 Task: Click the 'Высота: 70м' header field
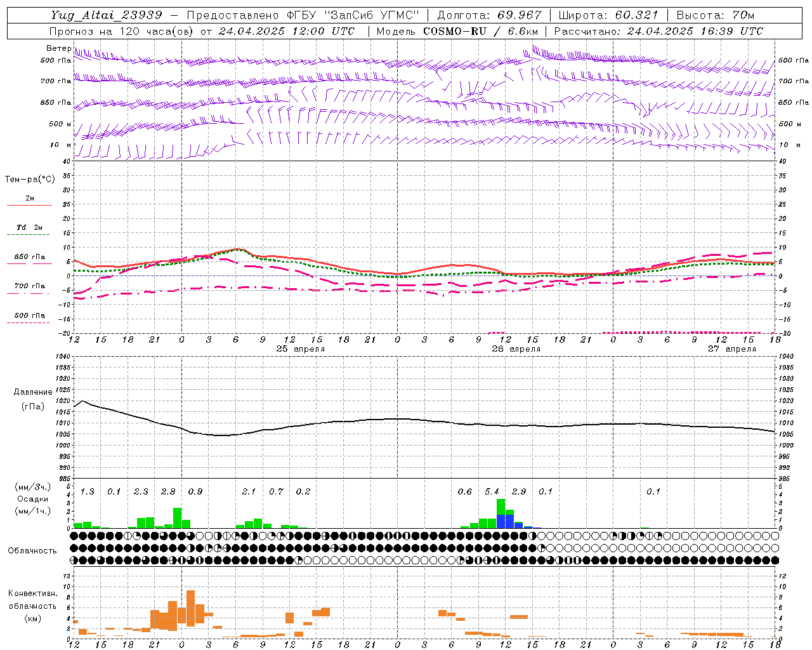[716, 15]
